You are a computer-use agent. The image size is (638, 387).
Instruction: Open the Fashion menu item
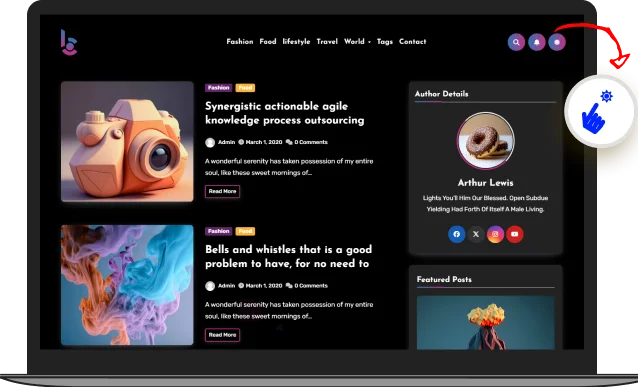pyautogui.click(x=240, y=42)
